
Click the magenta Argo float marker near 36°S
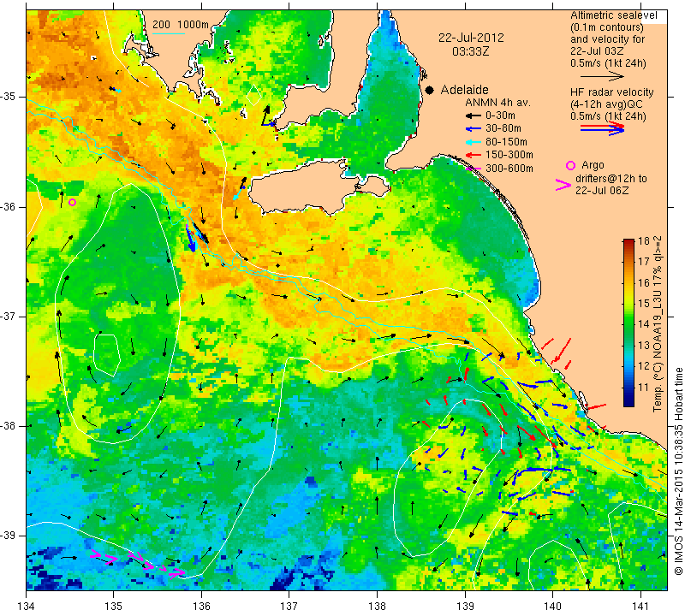point(73,202)
